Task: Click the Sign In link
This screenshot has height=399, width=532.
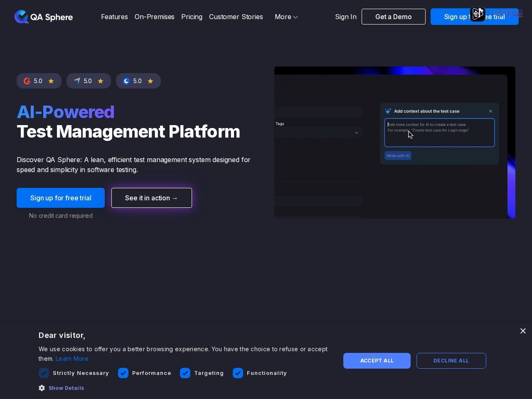Action: coord(346,17)
